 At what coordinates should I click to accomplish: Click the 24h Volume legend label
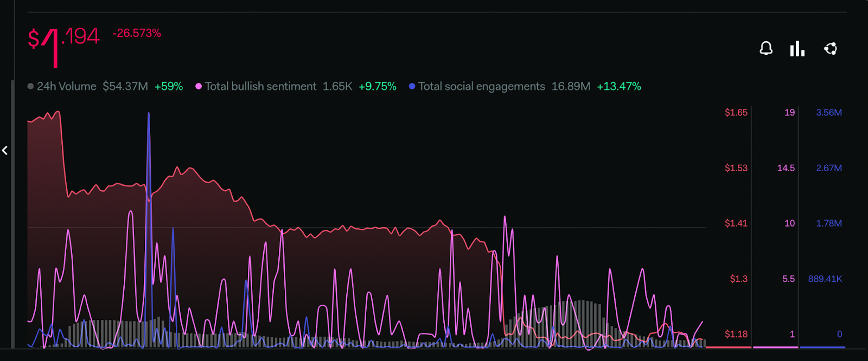(67, 86)
